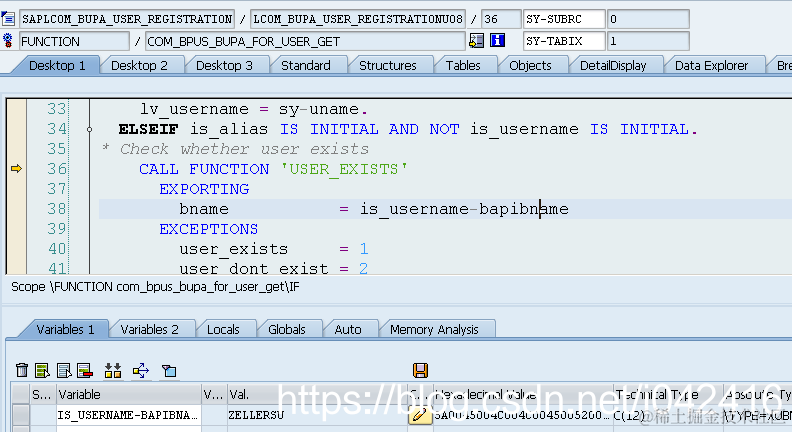Click the EXPORTING keyword on line 37

point(204,189)
